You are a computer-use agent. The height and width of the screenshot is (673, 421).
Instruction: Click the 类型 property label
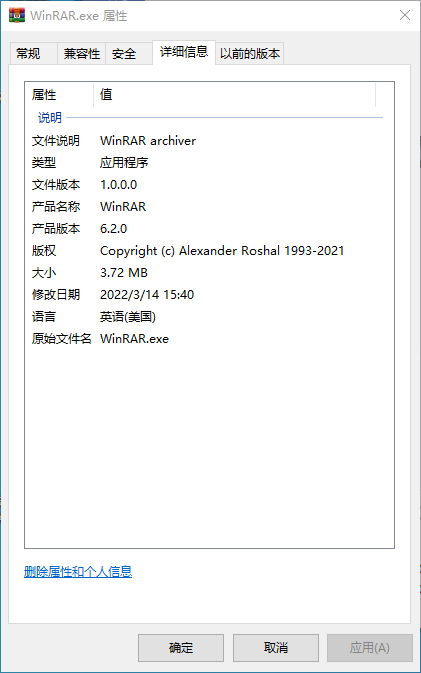pyautogui.click(x=44, y=163)
